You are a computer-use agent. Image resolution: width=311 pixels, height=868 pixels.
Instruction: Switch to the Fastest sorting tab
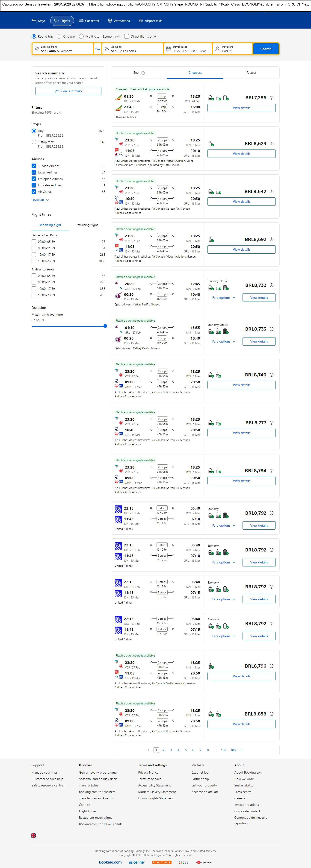251,73
